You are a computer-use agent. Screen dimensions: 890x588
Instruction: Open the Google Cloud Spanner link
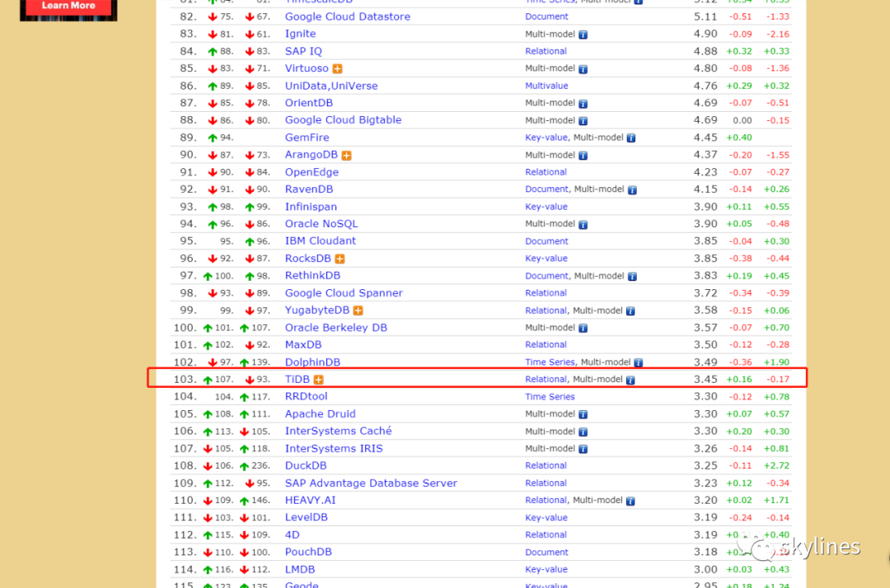click(x=344, y=292)
